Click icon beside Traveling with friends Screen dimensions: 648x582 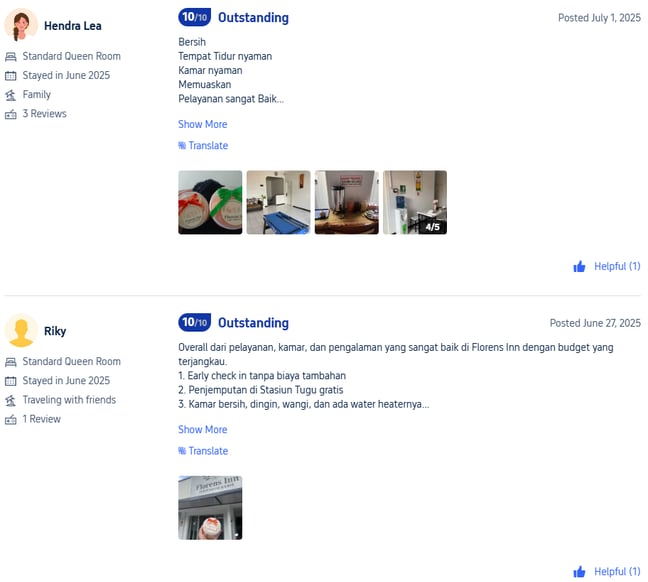pyautogui.click(x=11, y=400)
